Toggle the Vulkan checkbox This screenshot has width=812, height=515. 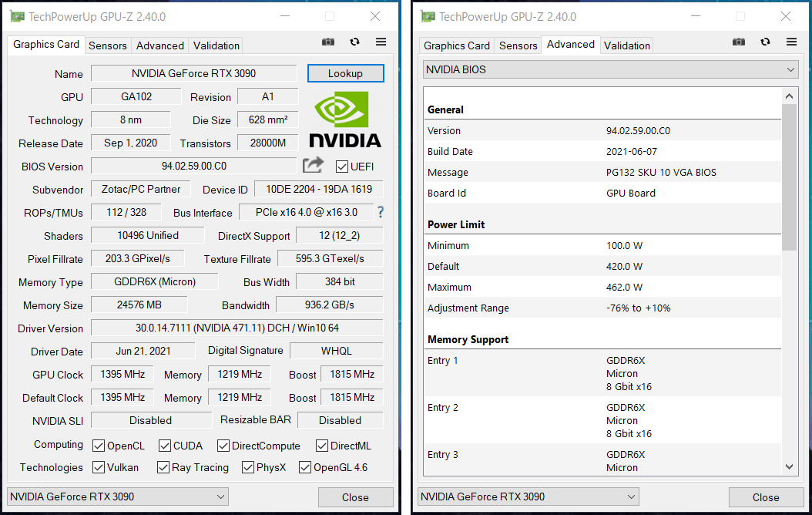pyautogui.click(x=99, y=467)
